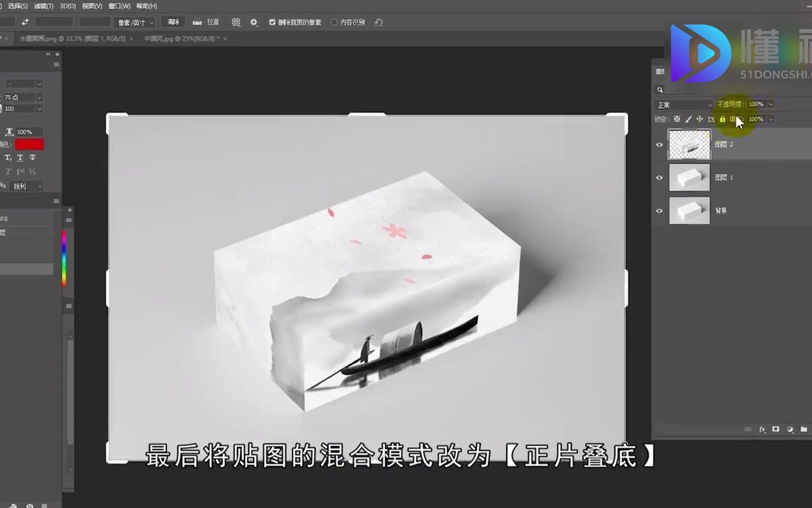Close the 中国风.jpg document tab

(x=225, y=39)
